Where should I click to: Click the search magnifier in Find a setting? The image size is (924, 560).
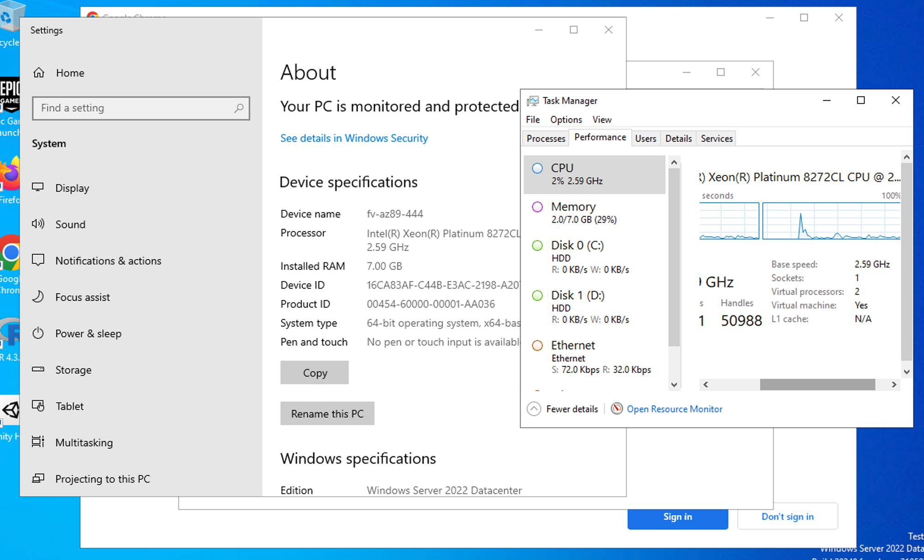(x=239, y=108)
